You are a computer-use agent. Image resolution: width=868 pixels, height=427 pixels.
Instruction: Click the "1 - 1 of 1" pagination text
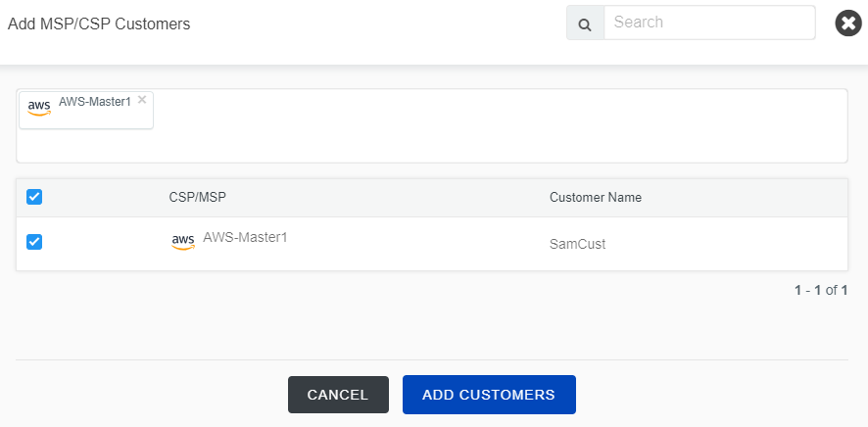pos(820,290)
